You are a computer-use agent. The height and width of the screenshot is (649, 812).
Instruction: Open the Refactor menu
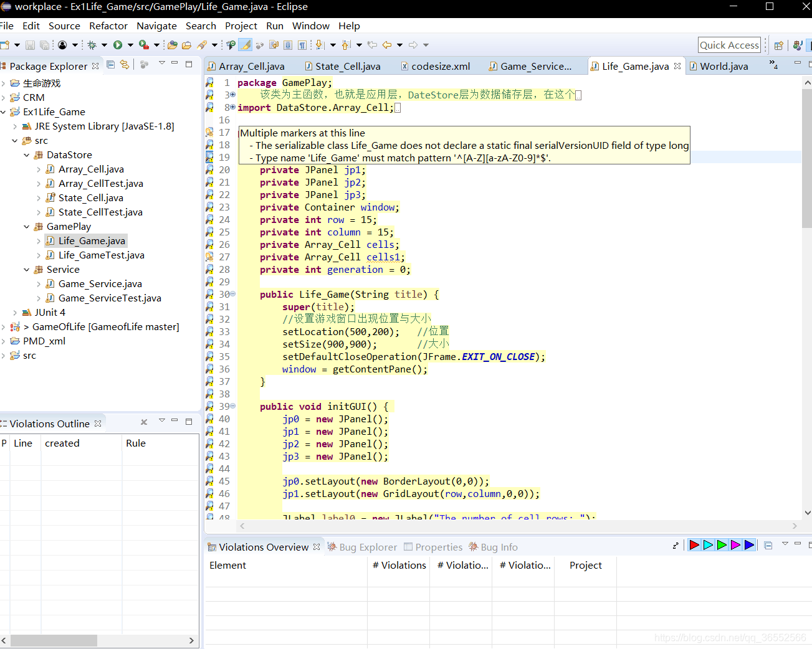(108, 26)
